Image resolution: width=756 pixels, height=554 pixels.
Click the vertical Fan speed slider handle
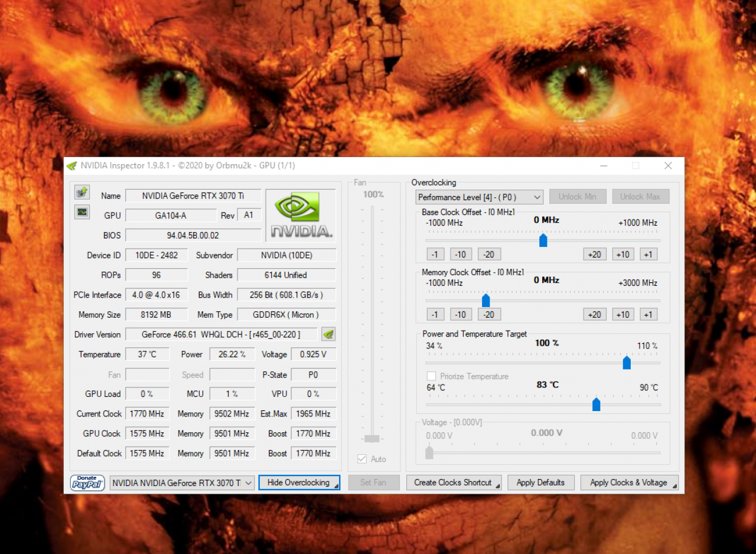pyautogui.click(x=372, y=438)
